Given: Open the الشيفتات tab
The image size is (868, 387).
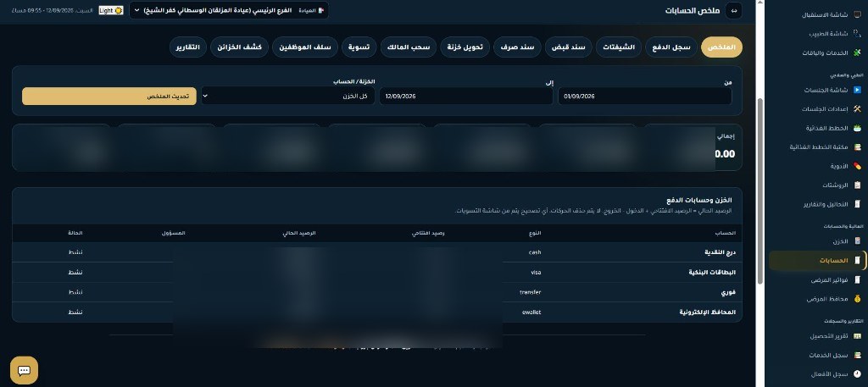Looking at the screenshot, I should (618, 47).
